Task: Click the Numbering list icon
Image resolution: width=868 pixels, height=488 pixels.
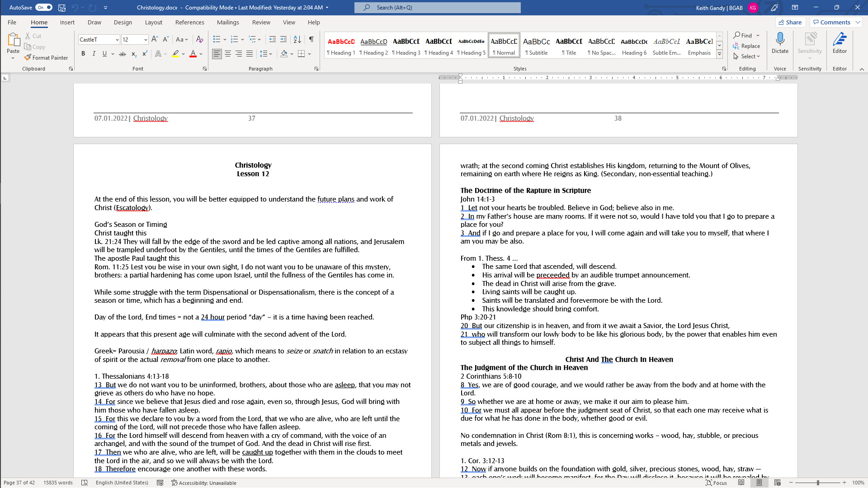Action: (234, 39)
